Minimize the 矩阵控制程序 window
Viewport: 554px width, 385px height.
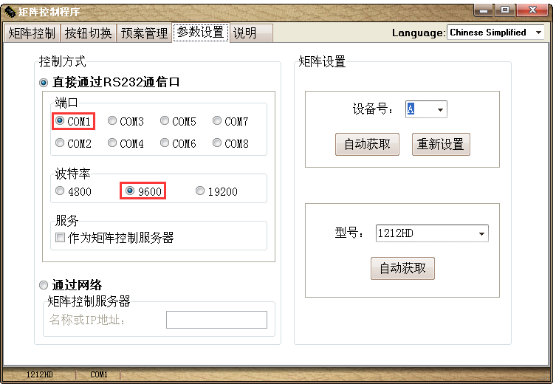pos(484,11)
